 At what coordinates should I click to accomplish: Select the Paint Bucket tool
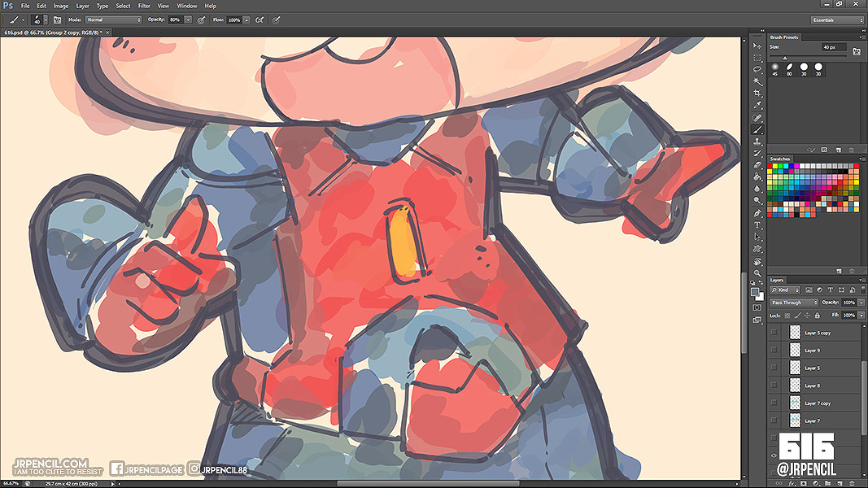[x=757, y=177]
